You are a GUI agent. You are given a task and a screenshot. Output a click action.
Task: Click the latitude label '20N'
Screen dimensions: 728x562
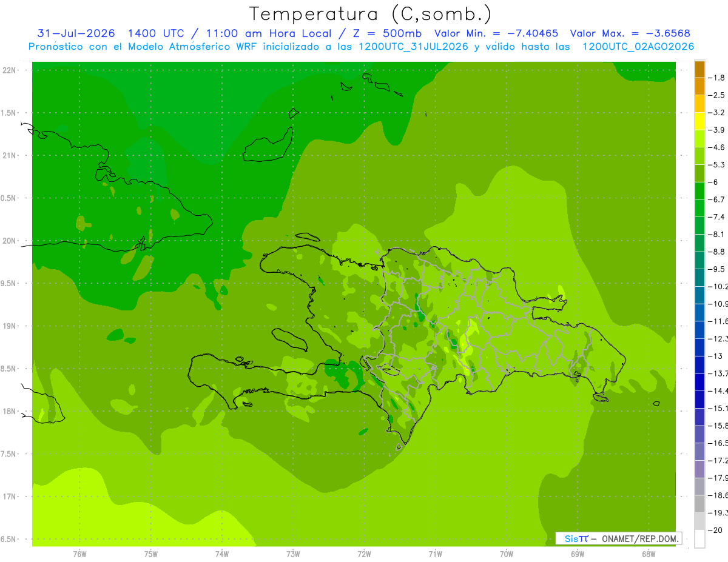pyautogui.click(x=9, y=241)
